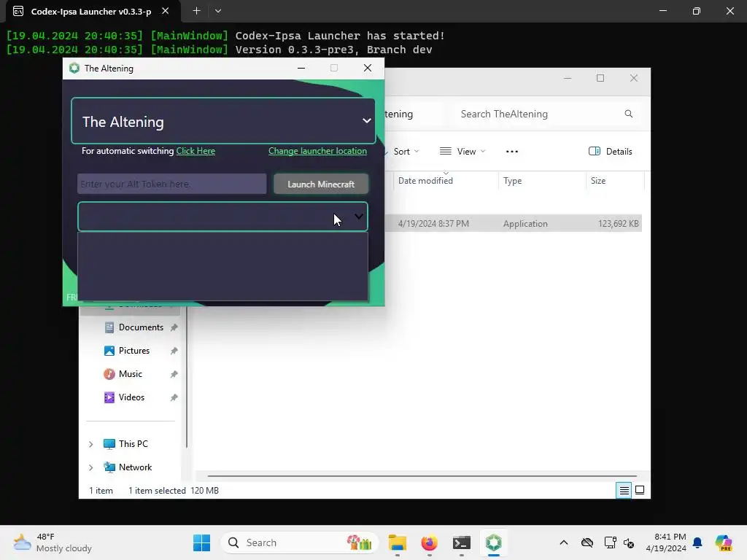Click the pin icon next to Pictures
This screenshot has width=747, height=560.
tap(174, 351)
